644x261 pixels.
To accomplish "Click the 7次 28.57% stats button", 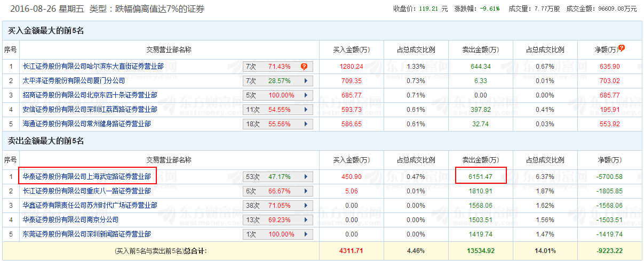I will [x=277, y=81].
